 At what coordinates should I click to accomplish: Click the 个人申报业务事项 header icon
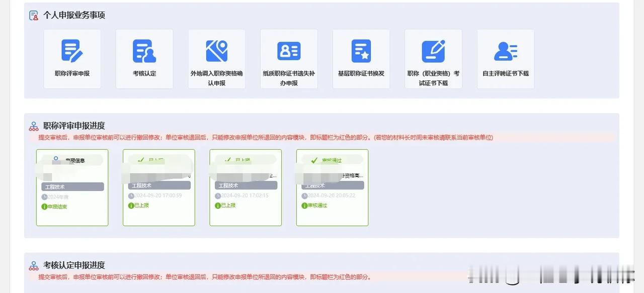tap(34, 16)
